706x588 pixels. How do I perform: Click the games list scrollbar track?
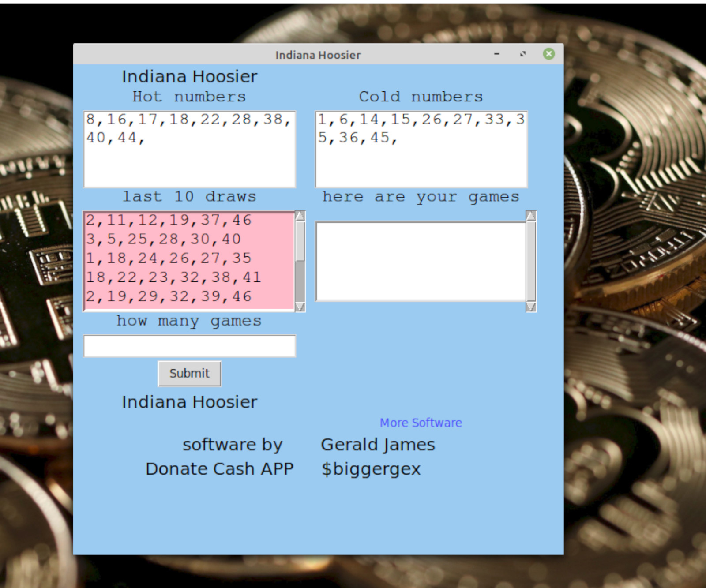(x=531, y=261)
